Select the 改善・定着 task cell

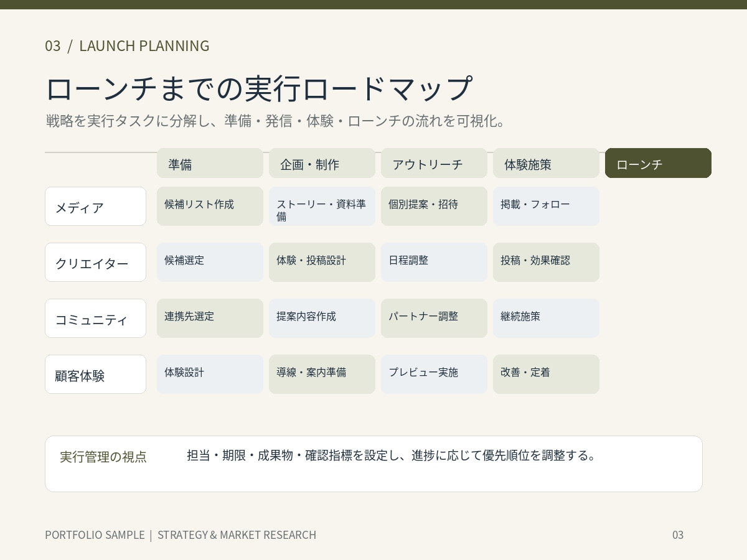(x=546, y=374)
